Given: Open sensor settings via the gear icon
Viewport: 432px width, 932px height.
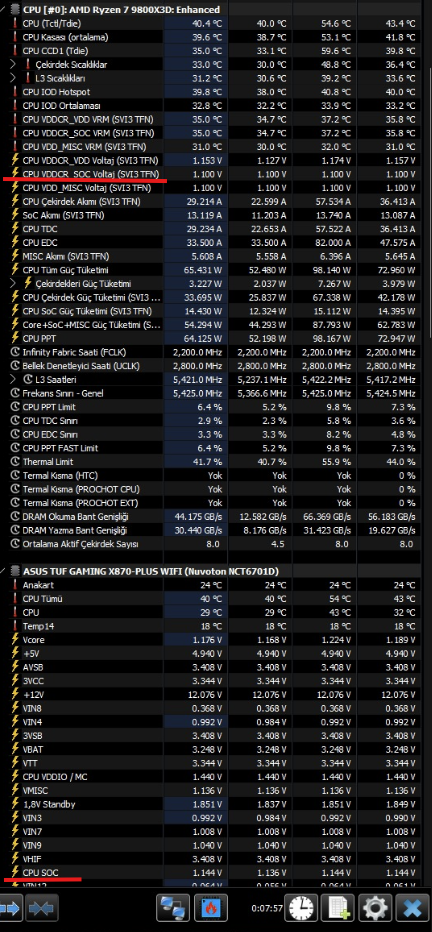Looking at the screenshot, I should point(376,909).
